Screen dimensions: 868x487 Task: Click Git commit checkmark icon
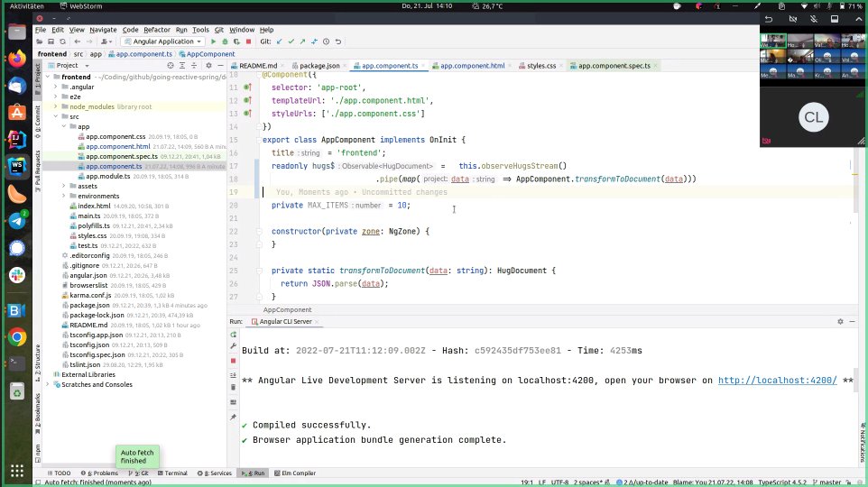tap(291, 41)
